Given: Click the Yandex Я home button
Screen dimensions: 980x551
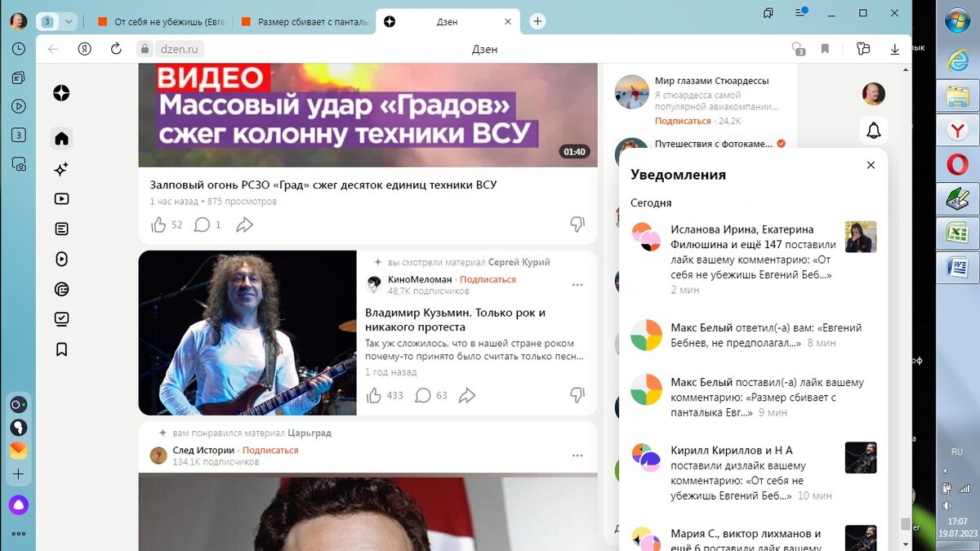Looking at the screenshot, I should (84, 49).
